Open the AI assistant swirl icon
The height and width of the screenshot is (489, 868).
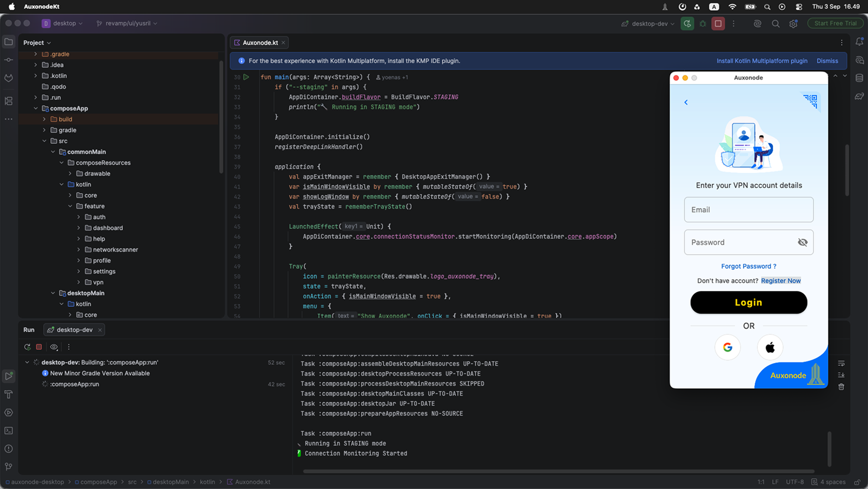pos(757,23)
